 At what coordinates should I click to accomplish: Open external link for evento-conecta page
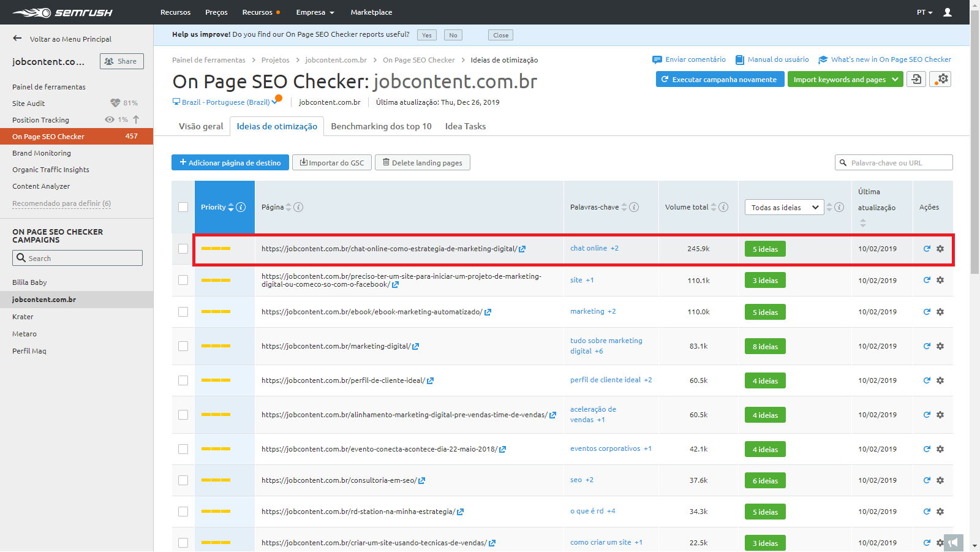(502, 449)
